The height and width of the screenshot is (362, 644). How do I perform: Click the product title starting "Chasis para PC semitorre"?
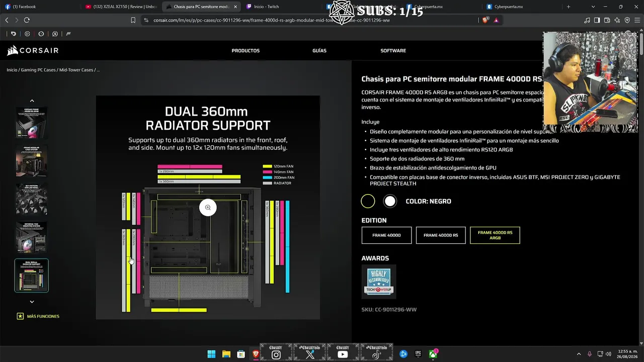point(452,79)
